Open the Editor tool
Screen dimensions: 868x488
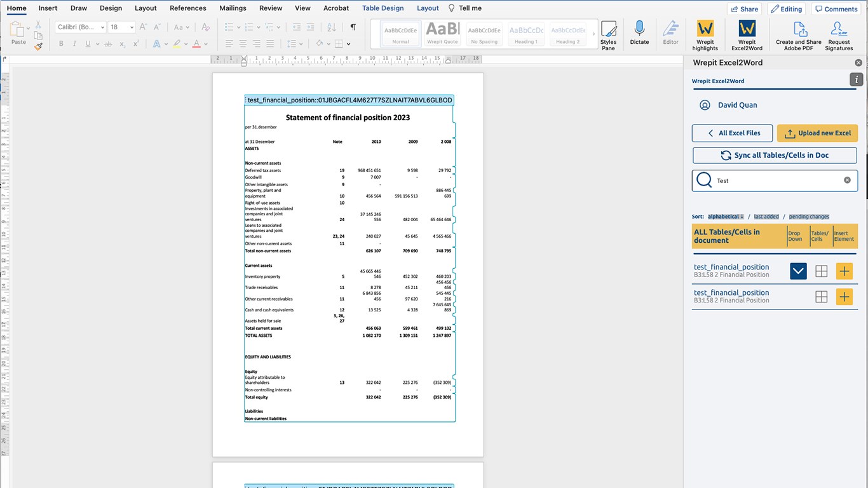(670, 33)
